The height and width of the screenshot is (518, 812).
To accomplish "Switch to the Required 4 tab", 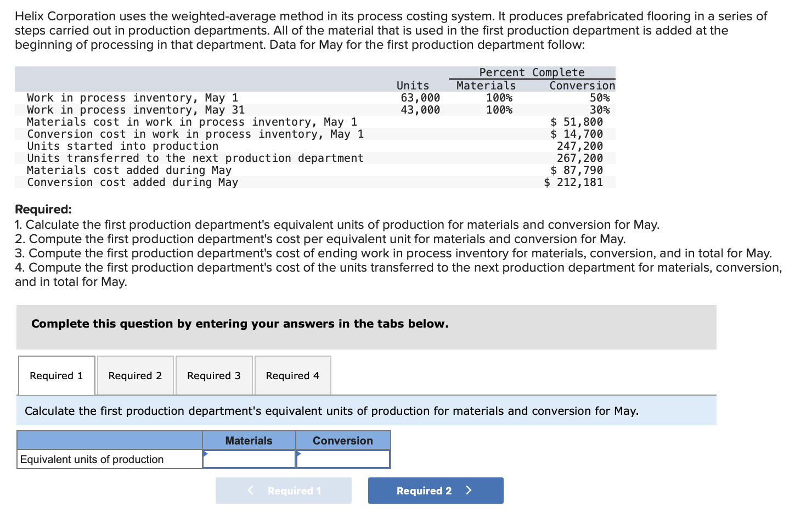I will (293, 375).
